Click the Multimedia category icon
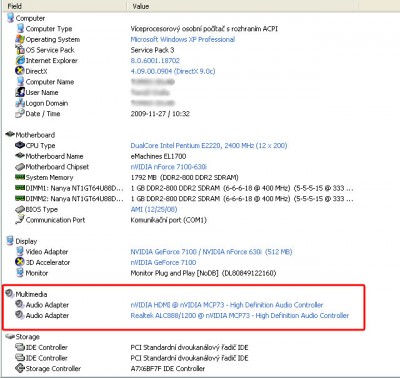400x378 pixels. pos(10,294)
